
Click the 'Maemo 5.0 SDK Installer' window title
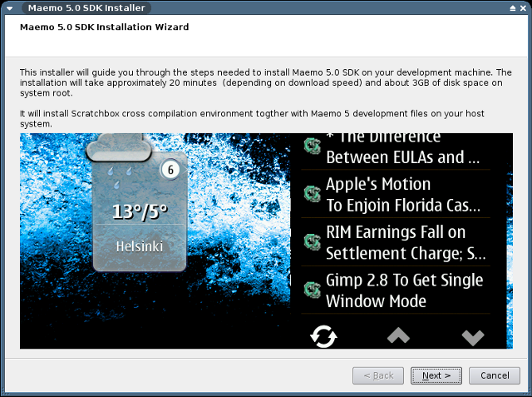(x=86, y=7)
